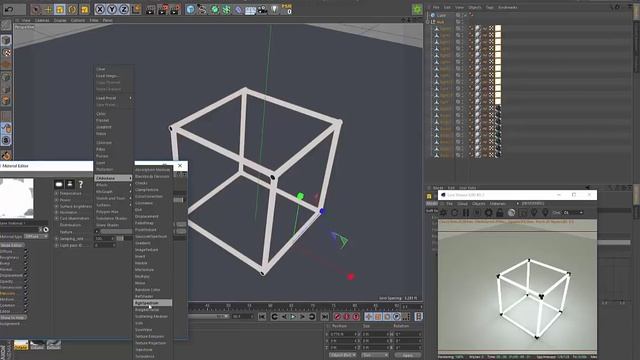Select the first material thumbnail in Material Manager

pyautogui.click(x=21, y=345)
